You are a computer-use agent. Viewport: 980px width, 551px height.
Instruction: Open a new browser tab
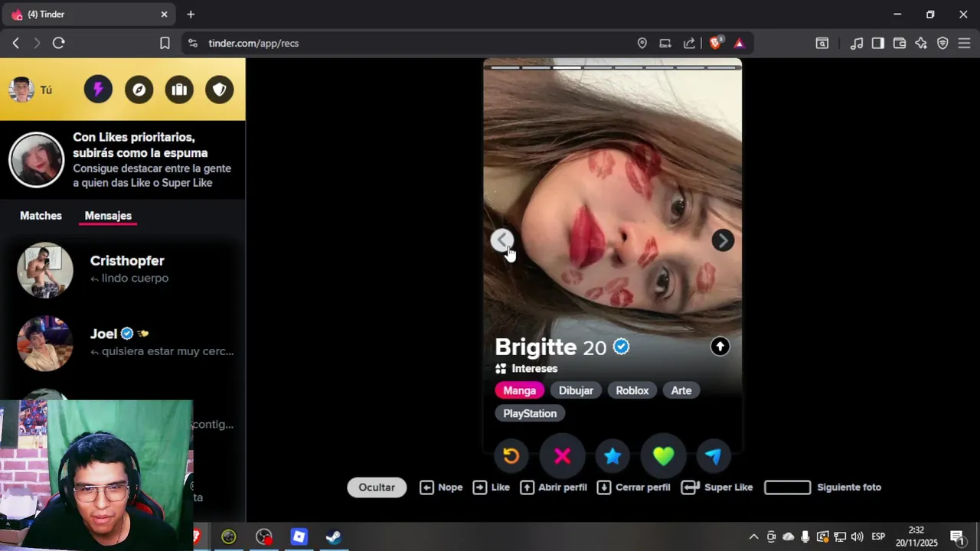[191, 15]
